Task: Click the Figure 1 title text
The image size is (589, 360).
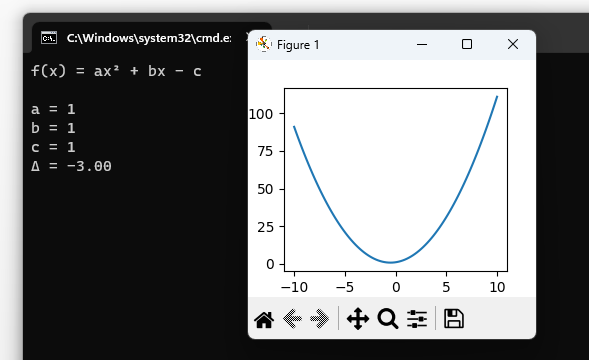Action: [x=298, y=45]
